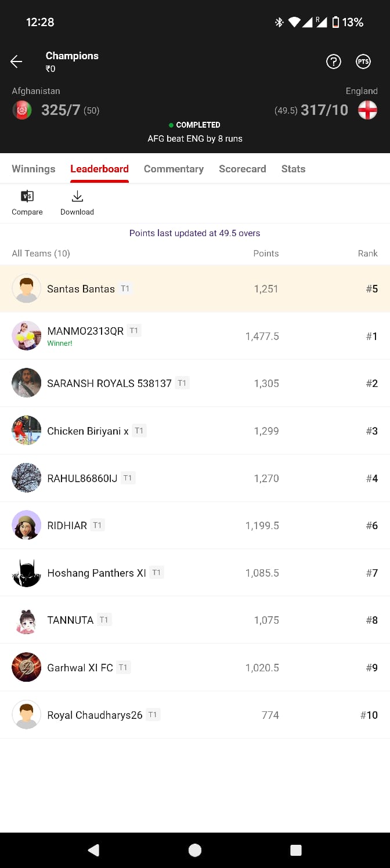
Task: Open the help question mark icon
Action: [x=334, y=62]
